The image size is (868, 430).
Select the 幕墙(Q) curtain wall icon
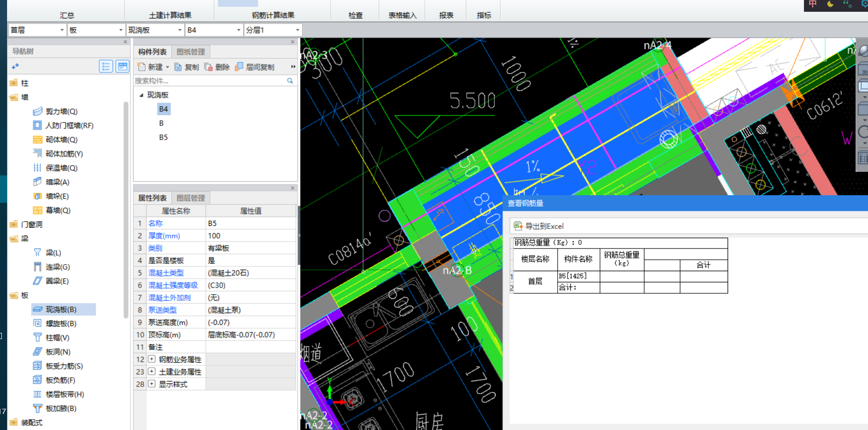pyautogui.click(x=37, y=210)
